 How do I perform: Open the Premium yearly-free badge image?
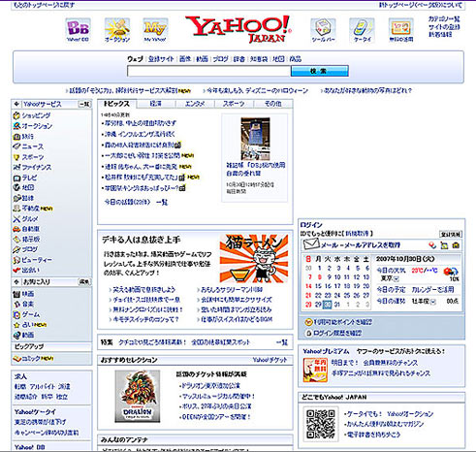click(315, 370)
